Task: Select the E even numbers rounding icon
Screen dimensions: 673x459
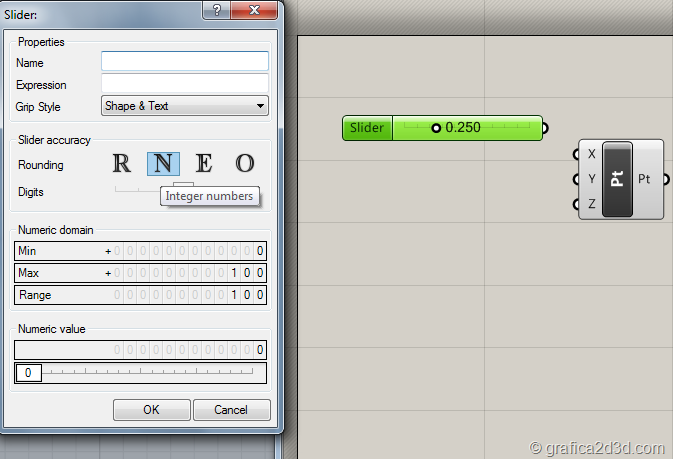Action: tap(204, 163)
